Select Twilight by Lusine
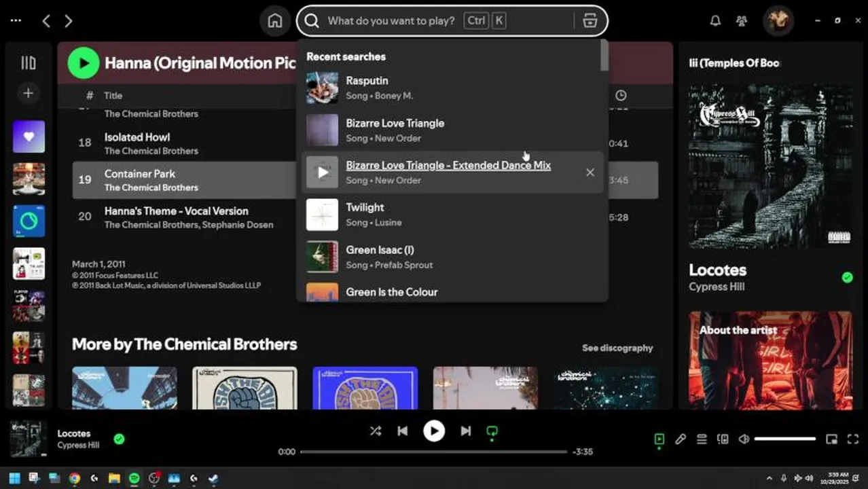This screenshot has height=489, width=868. [452, 215]
